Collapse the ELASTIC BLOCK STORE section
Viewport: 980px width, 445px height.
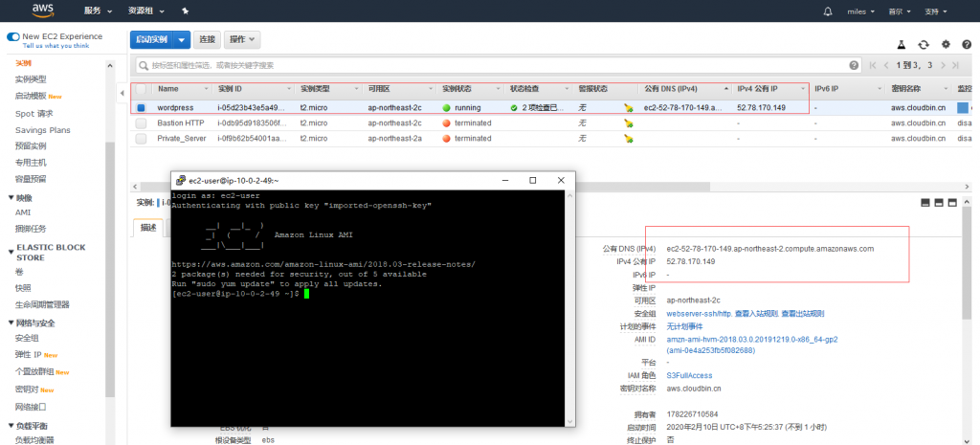pos(11,252)
